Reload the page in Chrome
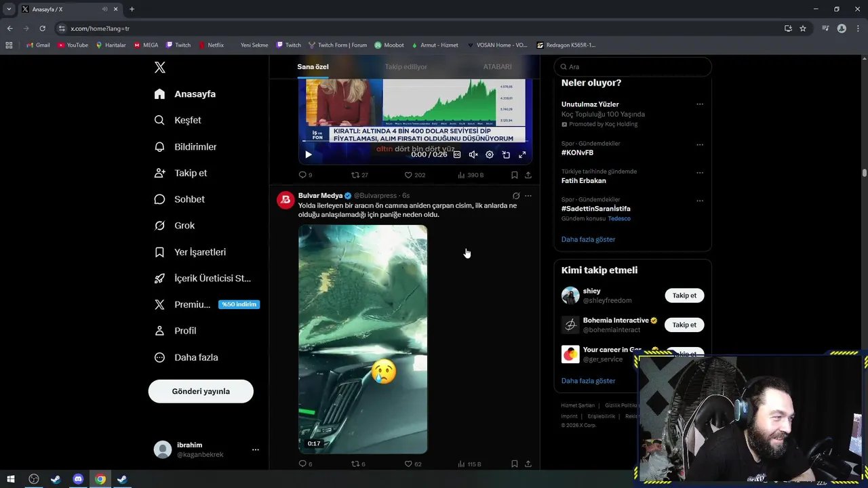The image size is (868, 488). pyautogui.click(x=42, y=28)
